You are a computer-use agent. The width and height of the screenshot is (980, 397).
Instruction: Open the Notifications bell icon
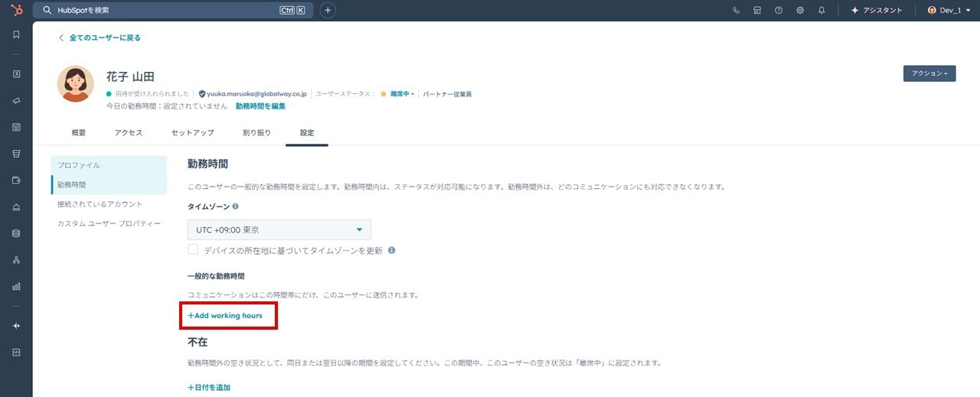[822, 10]
